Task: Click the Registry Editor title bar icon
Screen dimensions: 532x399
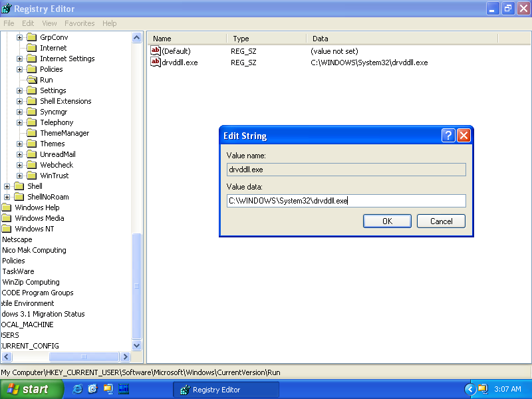Action: coord(7,9)
